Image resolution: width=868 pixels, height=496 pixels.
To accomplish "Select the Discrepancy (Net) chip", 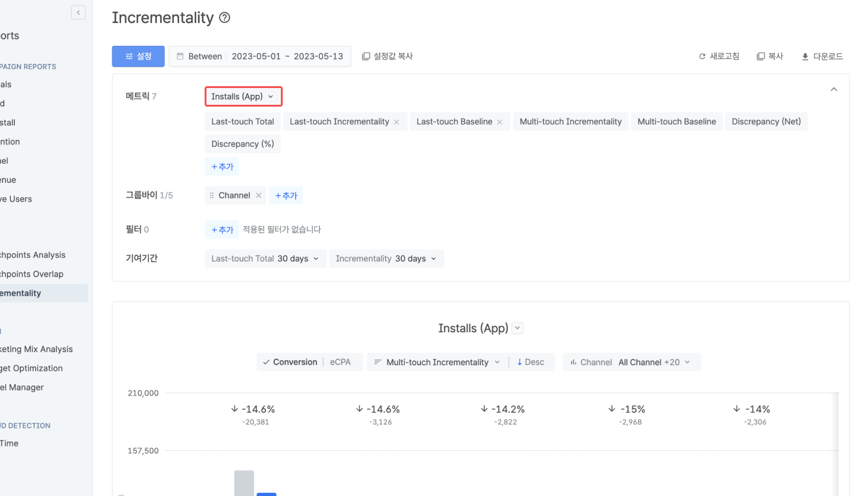I will point(766,122).
